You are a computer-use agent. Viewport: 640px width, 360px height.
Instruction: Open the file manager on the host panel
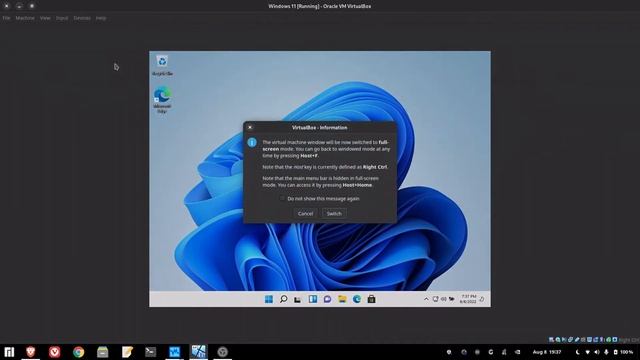(x=102, y=352)
